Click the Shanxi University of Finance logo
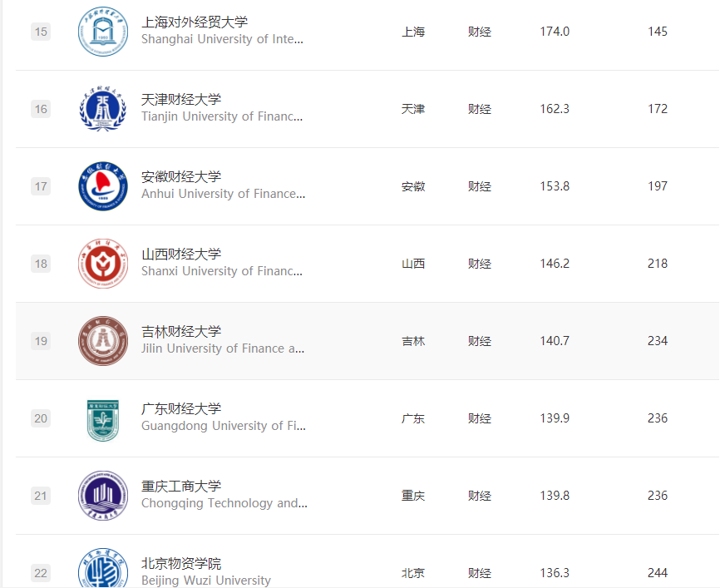 tap(103, 264)
